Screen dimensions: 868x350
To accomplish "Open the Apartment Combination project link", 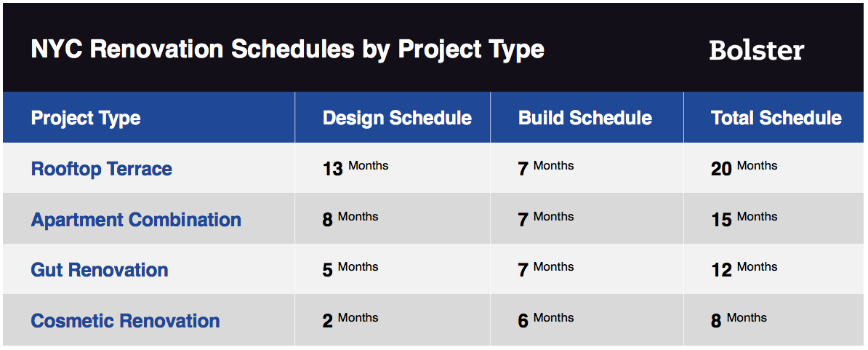I will coord(136,219).
